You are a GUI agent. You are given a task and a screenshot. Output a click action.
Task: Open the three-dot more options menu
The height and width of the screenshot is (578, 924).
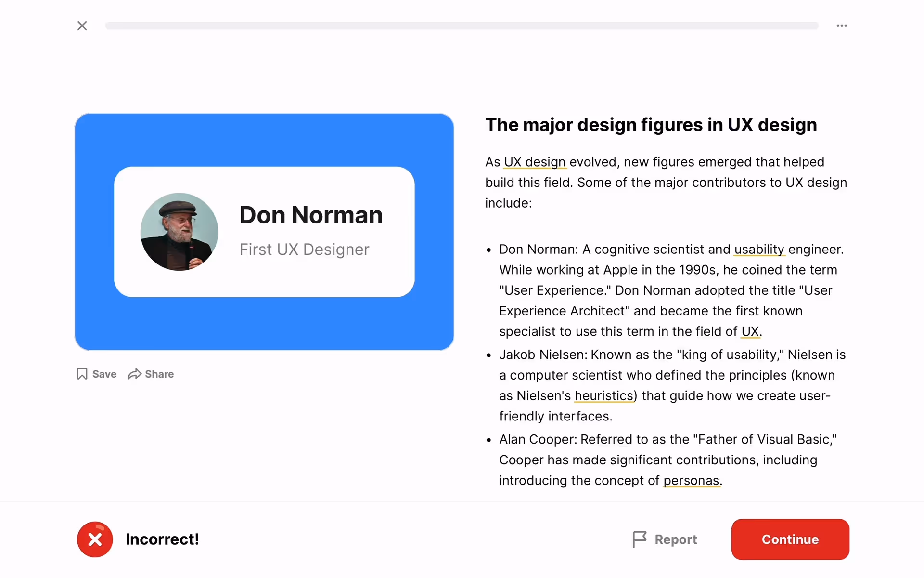click(x=841, y=26)
